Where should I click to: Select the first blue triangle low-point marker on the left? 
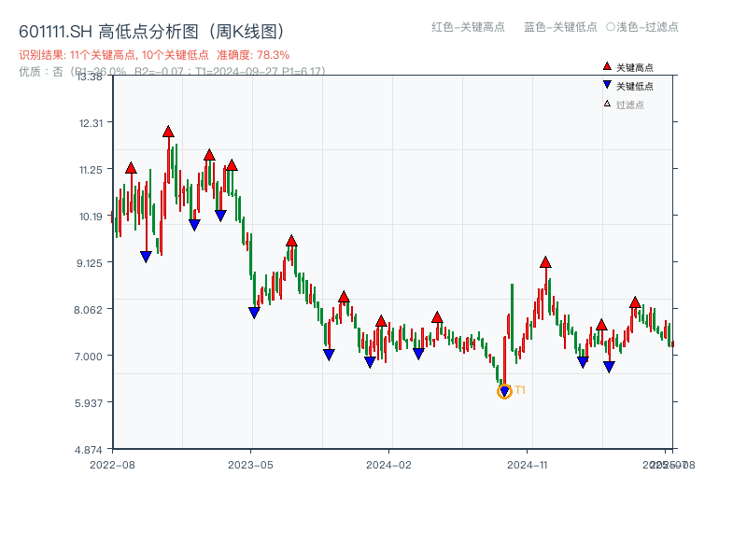click(147, 255)
